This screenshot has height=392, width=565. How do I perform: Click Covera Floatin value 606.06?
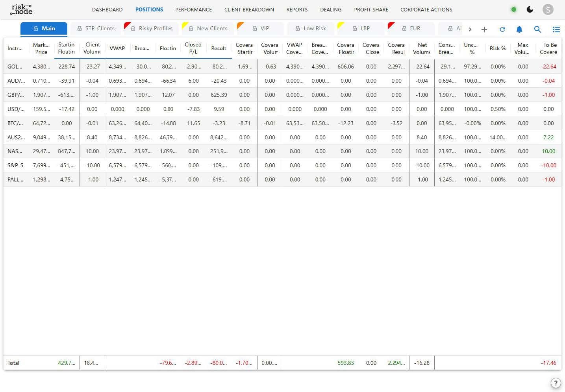tap(346, 67)
